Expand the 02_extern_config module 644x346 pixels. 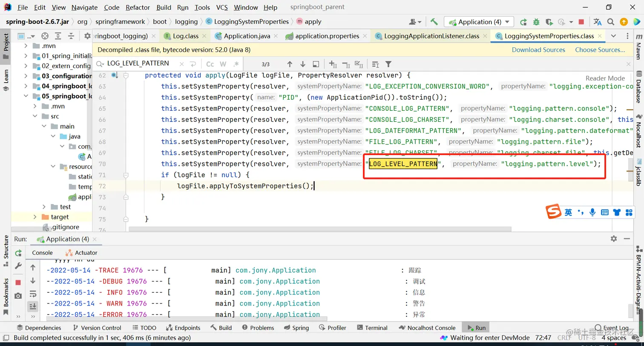(x=26, y=66)
